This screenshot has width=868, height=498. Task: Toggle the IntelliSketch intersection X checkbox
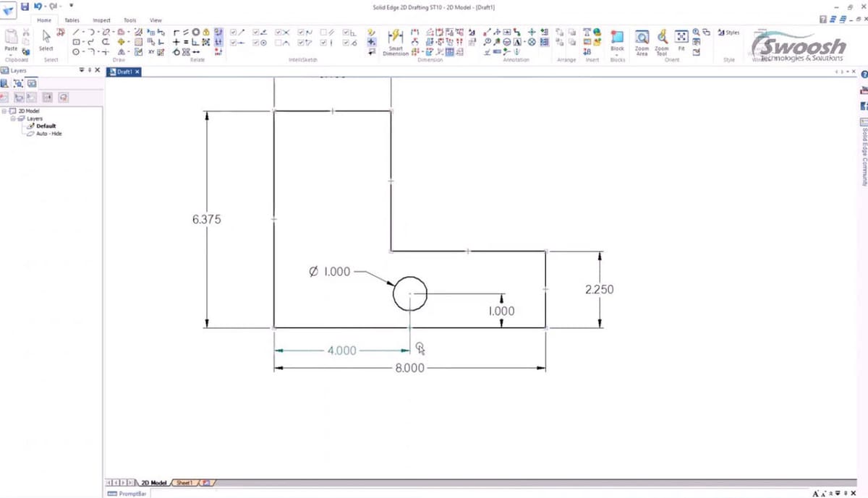(x=278, y=32)
